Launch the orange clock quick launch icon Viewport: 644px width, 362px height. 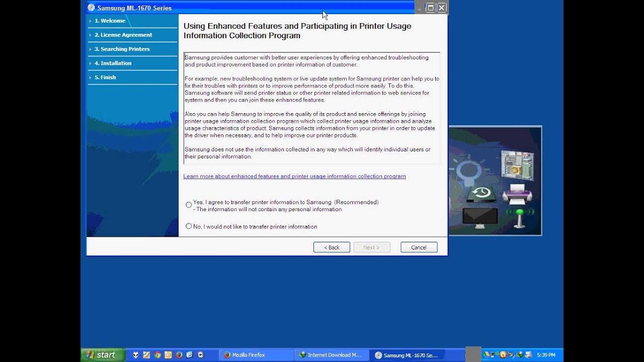pyautogui.click(x=168, y=355)
